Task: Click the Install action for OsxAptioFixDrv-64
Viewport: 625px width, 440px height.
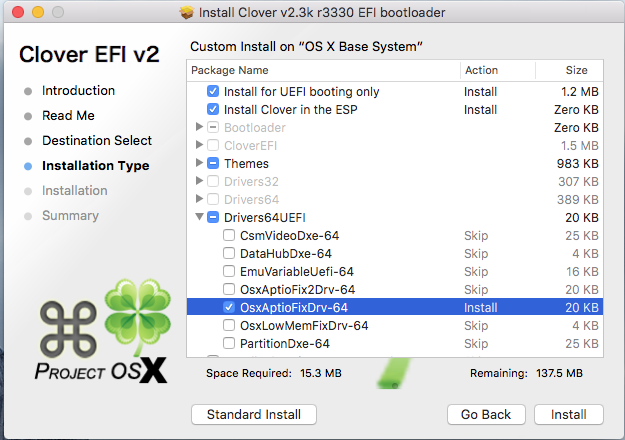Action: tap(480, 308)
